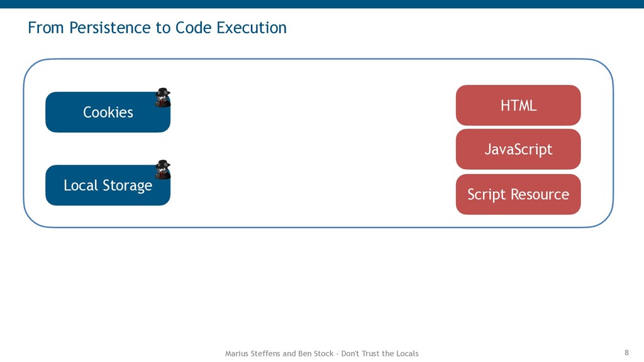Click the footer 'Marius Steffens and Ben Stock - Don't Trust the Locals'
Viewport: 644px width, 362px height.
coord(321,353)
